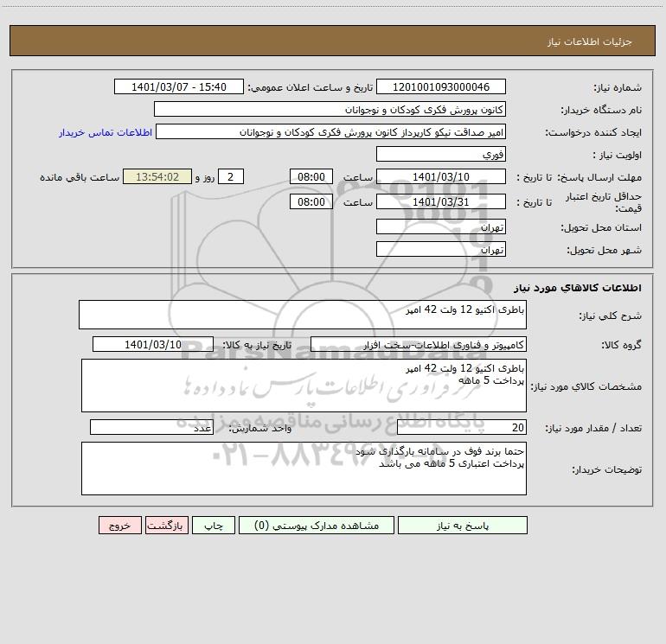Image resolution: width=666 pixels, height=644 pixels.
Task: Click the 'خروج' exit button
Action: pyautogui.click(x=119, y=525)
